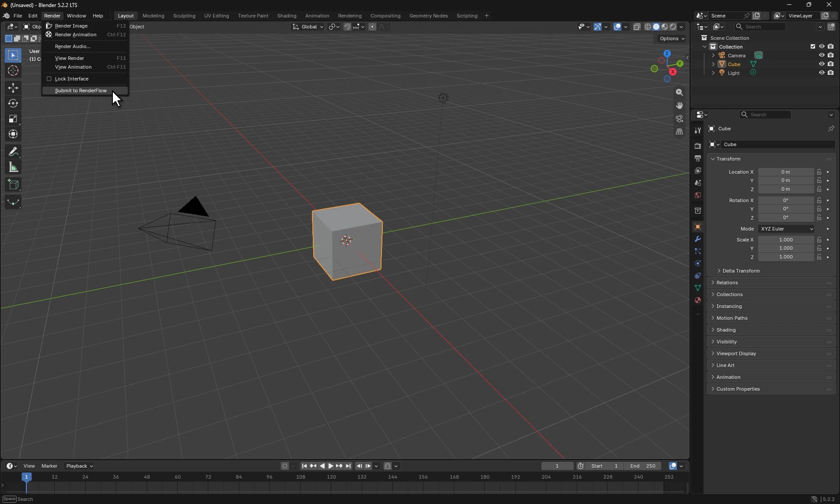Click the pan view hand icon
Screen dimensions: 840x504
(679, 105)
